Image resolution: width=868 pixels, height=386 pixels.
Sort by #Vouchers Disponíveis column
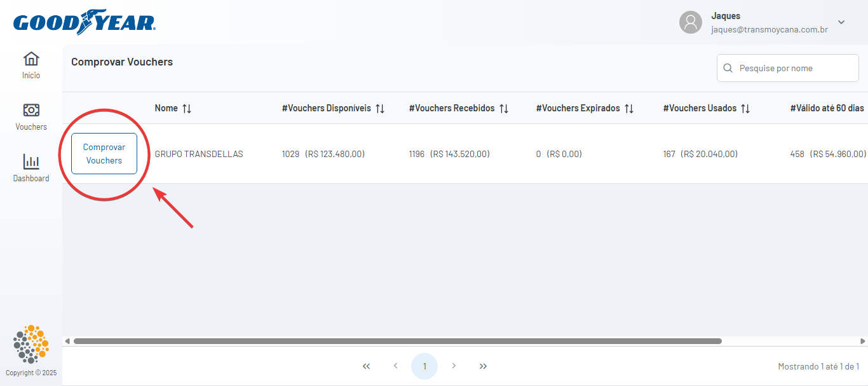[x=380, y=109]
